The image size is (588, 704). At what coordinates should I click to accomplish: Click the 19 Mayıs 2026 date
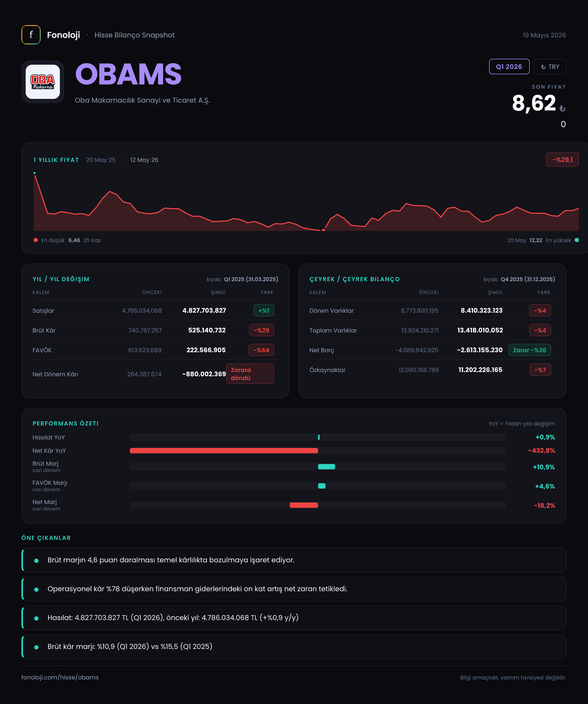pos(544,35)
